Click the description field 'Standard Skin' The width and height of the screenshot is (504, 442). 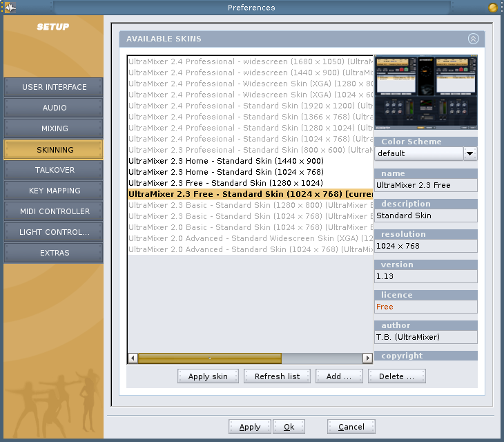click(x=426, y=215)
